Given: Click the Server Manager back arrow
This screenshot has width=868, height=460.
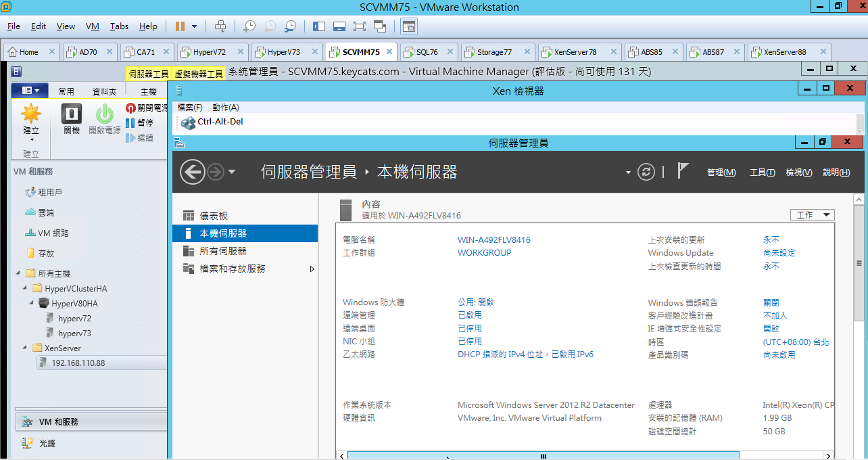Looking at the screenshot, I should (x=193, y=172).
